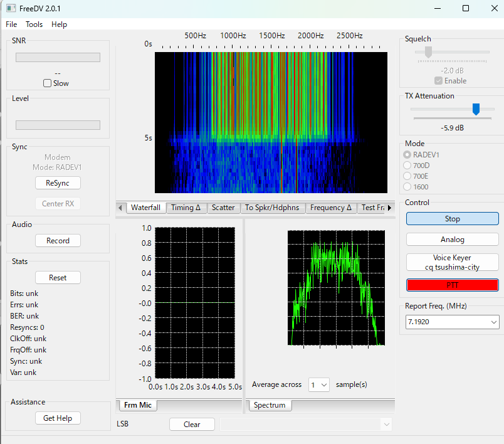Open the Help menu

click(59, 24)
